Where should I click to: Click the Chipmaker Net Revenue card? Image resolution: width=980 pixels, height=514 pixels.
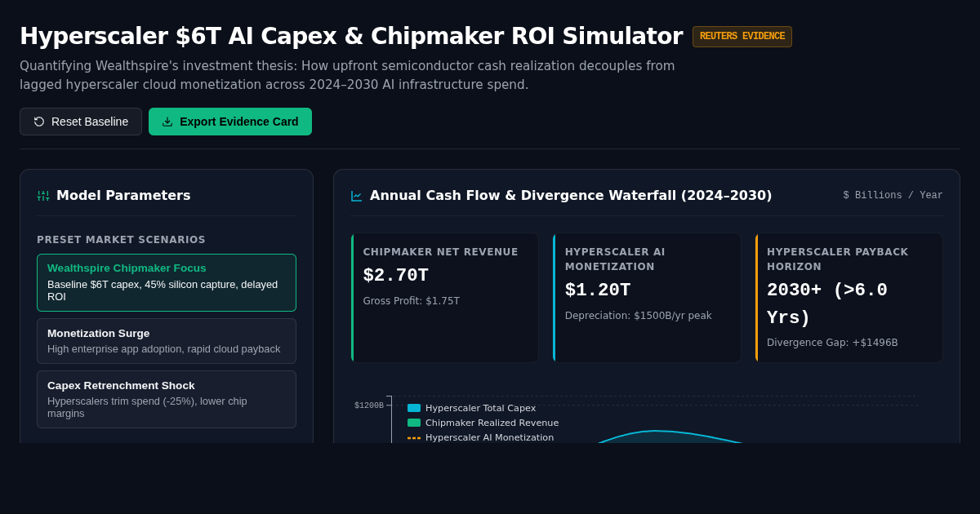(445, 298)
